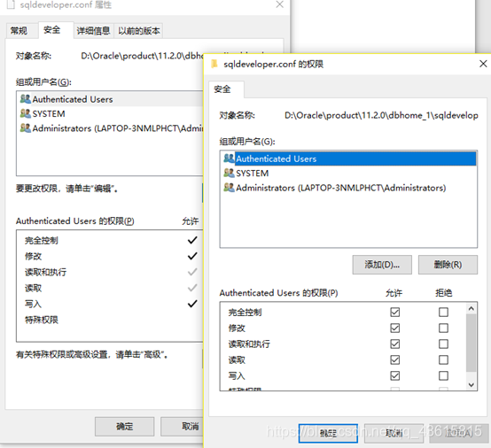
Task: Switch to 以前的版本 tab
Action: coord(139,31)
